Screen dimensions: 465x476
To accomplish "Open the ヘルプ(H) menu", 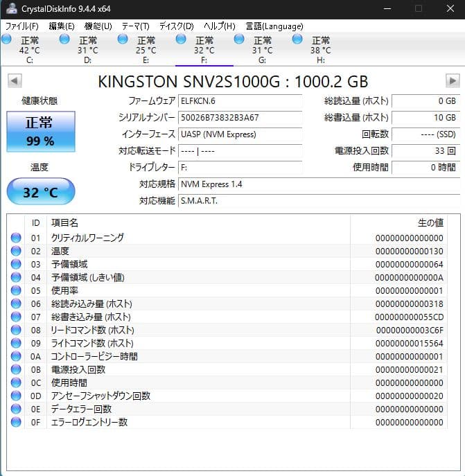I will (219, 26).
